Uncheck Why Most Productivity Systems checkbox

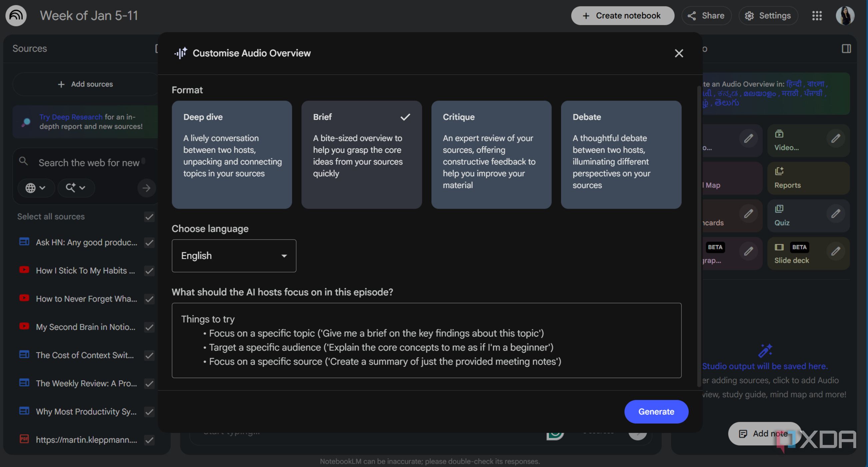pyautogui.click(x=149, y=412)
